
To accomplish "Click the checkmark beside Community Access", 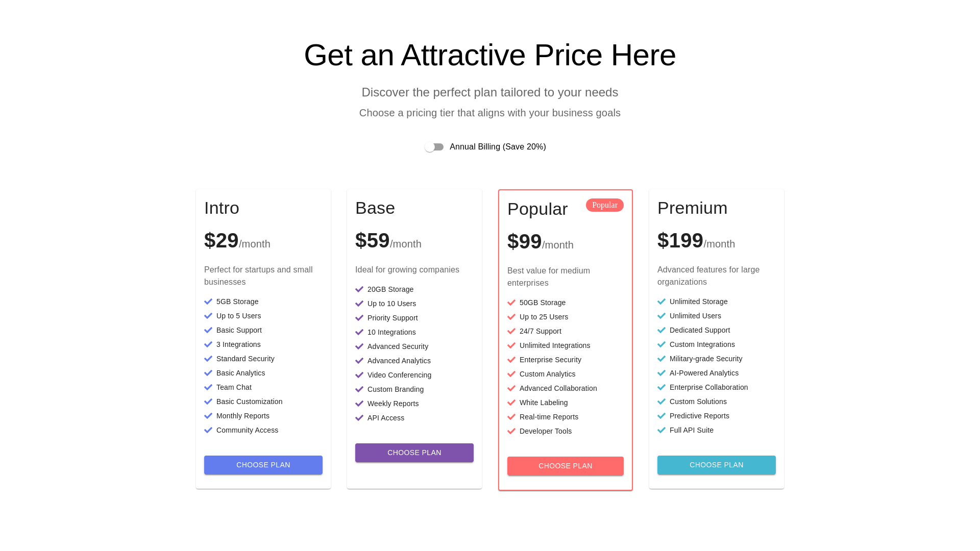I will (208, 430).
